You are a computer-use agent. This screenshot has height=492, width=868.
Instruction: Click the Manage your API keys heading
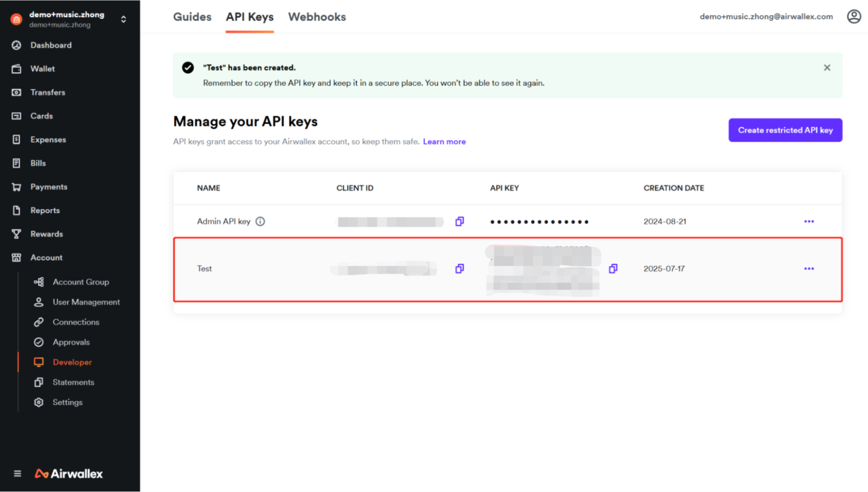(245, 122)
